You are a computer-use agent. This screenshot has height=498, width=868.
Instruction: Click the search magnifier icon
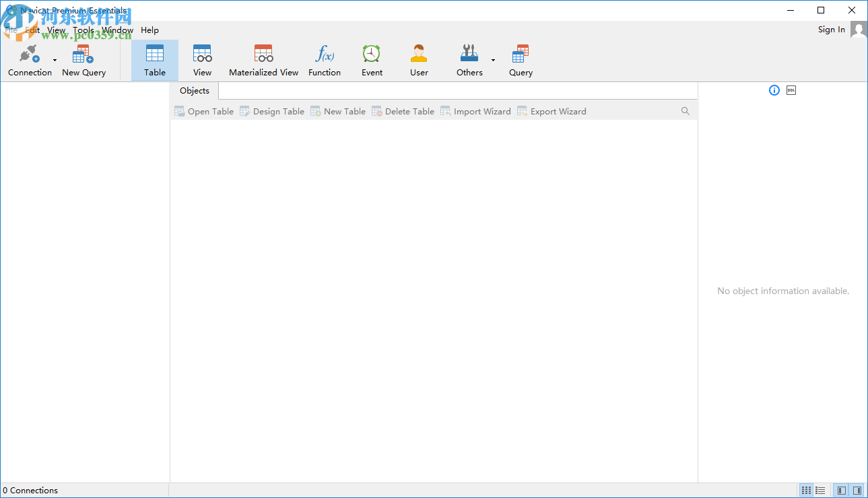coord(686,111)
